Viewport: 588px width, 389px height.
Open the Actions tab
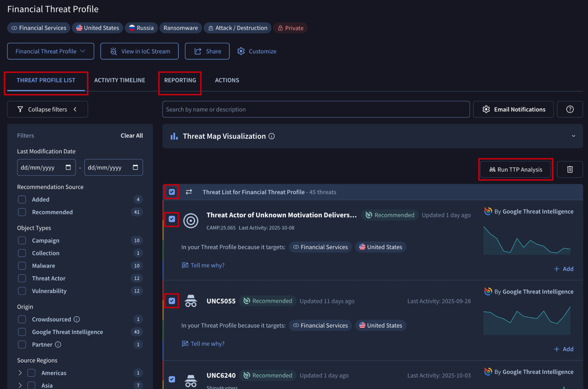pyautogui.click(x=227, y=80)
